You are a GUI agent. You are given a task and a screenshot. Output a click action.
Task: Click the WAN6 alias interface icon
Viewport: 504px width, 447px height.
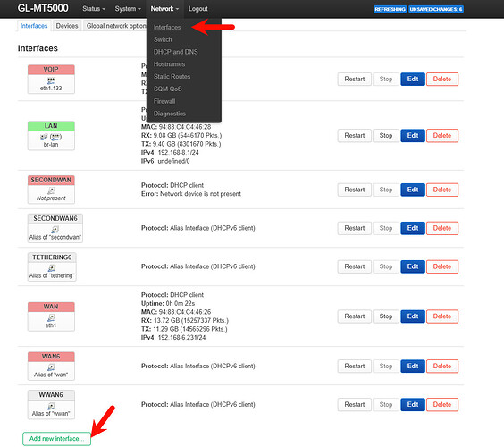coord(51,367)
